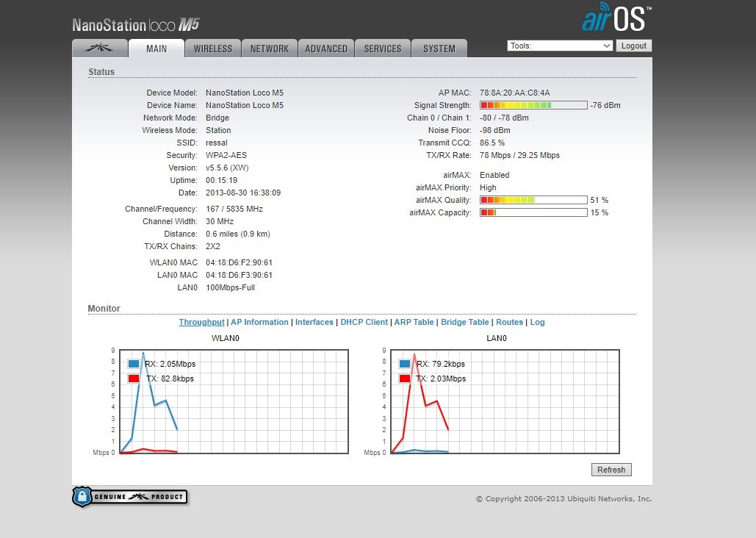Show AP Information in the monitor

click(259, 322)
